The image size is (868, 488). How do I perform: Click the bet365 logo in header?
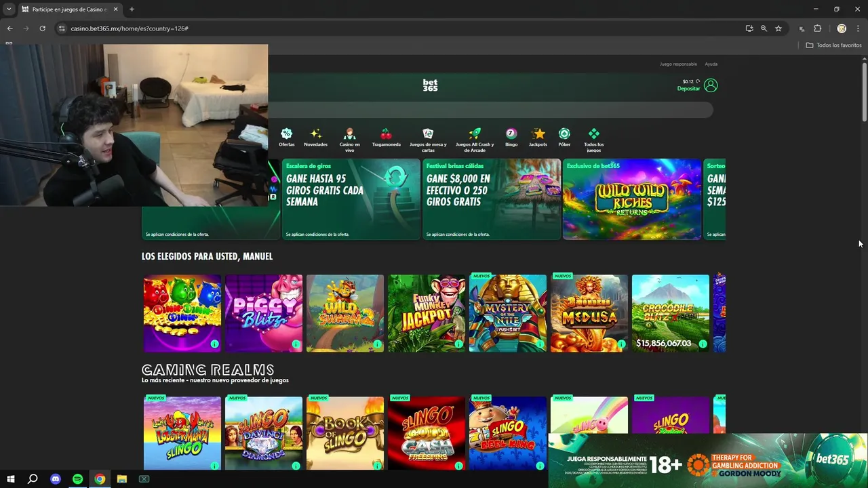click(x=430, y=85)
